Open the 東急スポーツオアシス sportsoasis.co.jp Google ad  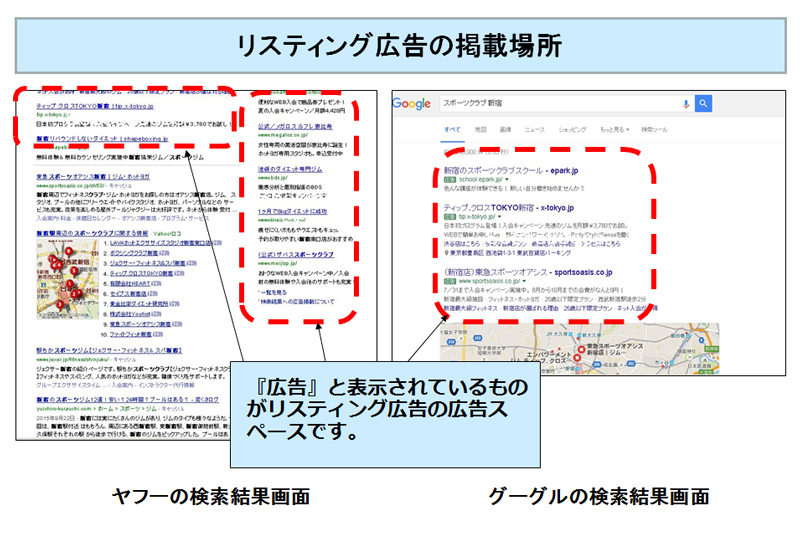(528, 272)
